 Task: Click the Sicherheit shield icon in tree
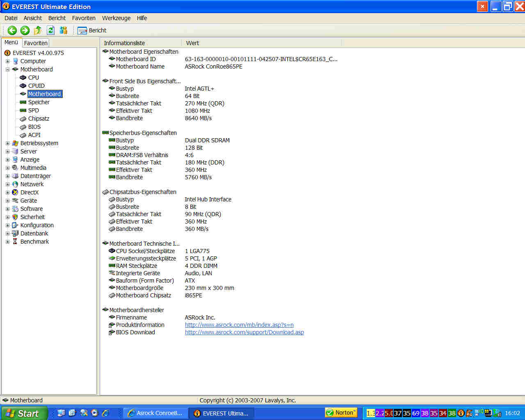click(15, 217)
